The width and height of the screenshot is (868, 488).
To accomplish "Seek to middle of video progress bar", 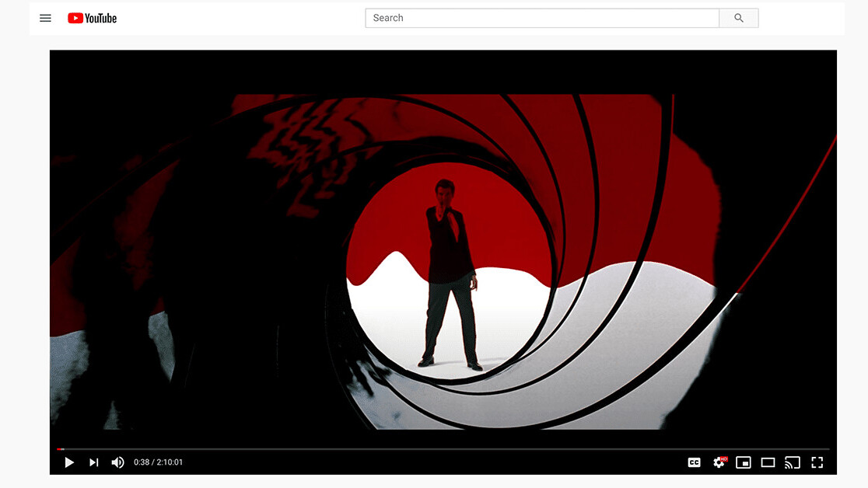I will pyautogui.click(x=443, y=449).
